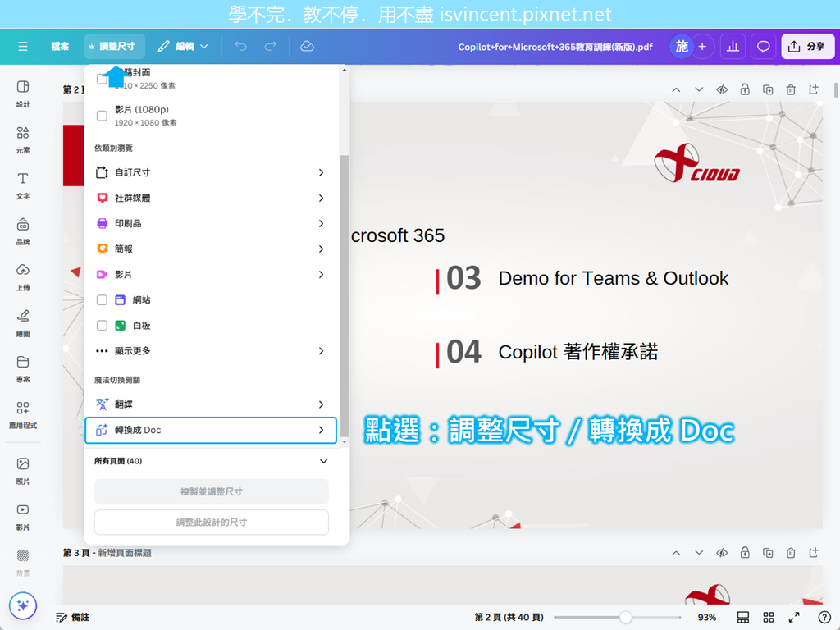Check the book cover size checkbox

point(101,79)
